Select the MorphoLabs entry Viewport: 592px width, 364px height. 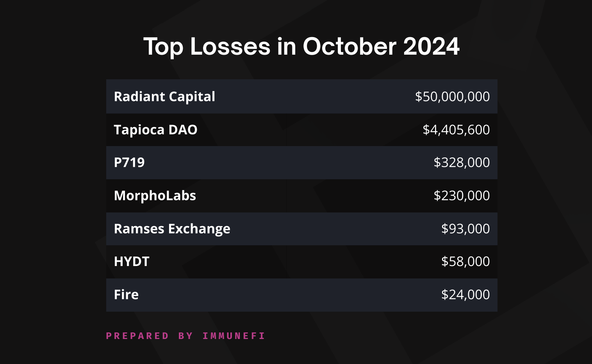point(155,196)
